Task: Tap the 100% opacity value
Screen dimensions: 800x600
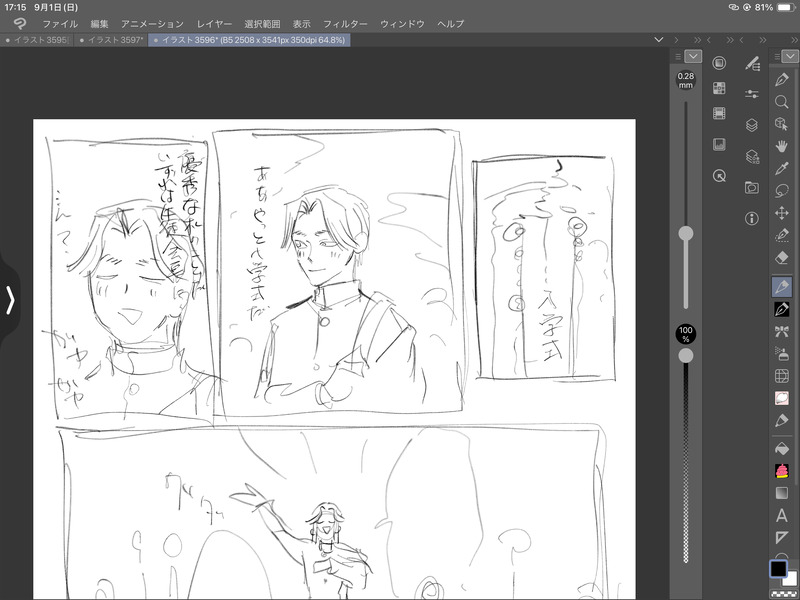Action: click(x=686, y=334)
